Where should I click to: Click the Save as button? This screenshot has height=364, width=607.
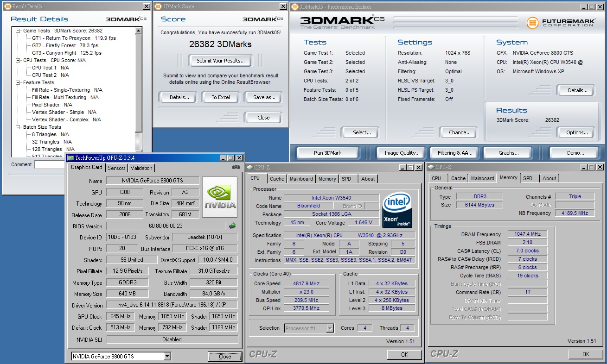click(x=264, y=97)
